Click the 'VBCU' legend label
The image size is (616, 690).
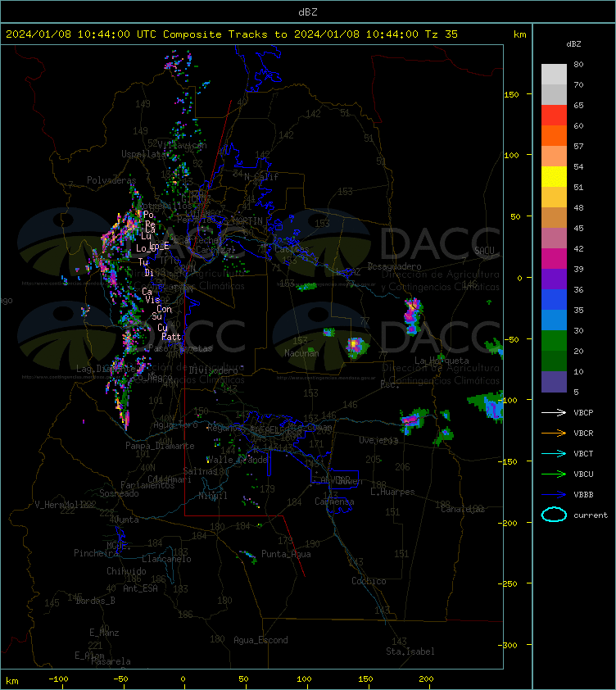[x=583, y=474]
